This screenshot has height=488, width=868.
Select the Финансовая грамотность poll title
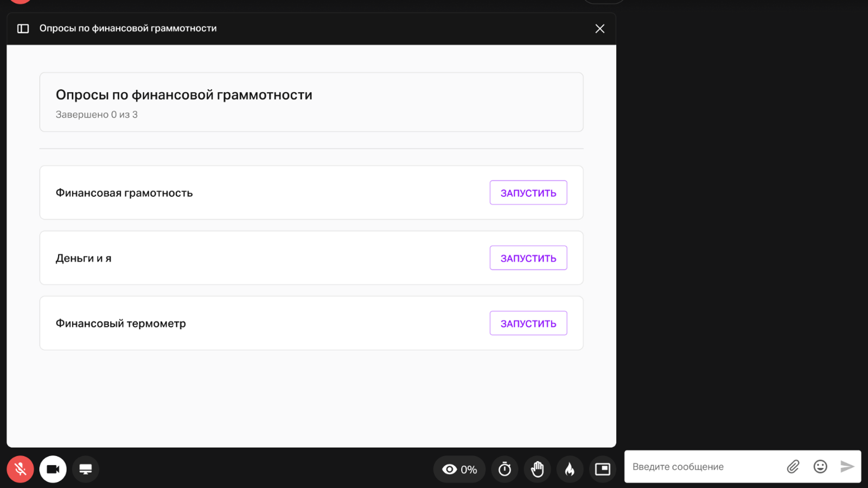point(124,193)
